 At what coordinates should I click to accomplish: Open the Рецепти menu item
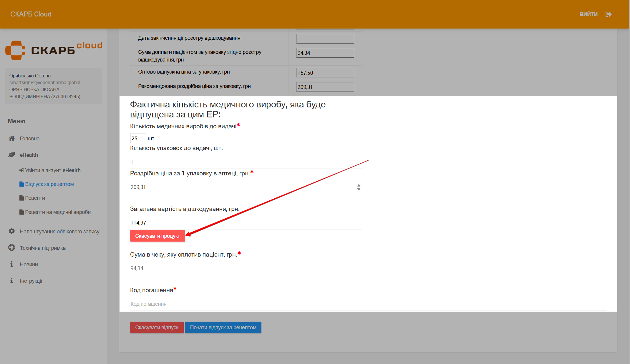(x=35, y=198)
